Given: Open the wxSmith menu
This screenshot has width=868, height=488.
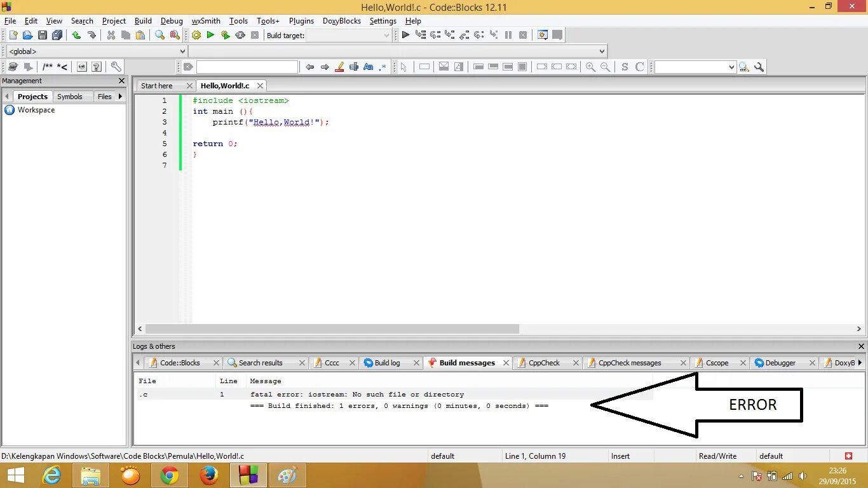Looking at the screenshot, I should point(206,21).
